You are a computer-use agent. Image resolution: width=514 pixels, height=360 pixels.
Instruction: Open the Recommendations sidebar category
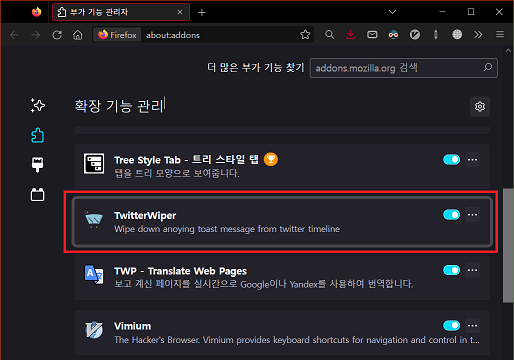point(38,105)
